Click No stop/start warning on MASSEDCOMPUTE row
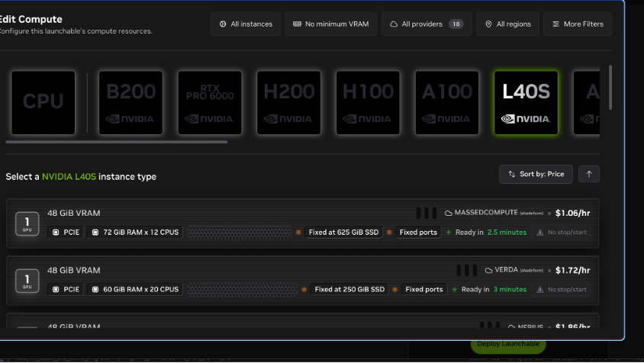This screenshot has width=644, height=363. point(562,232)
